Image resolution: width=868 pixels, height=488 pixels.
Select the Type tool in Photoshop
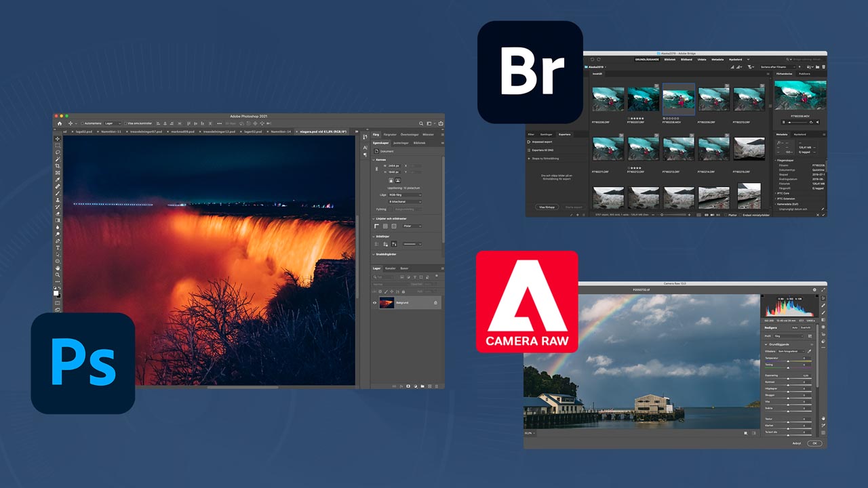[x=58, y=248]
